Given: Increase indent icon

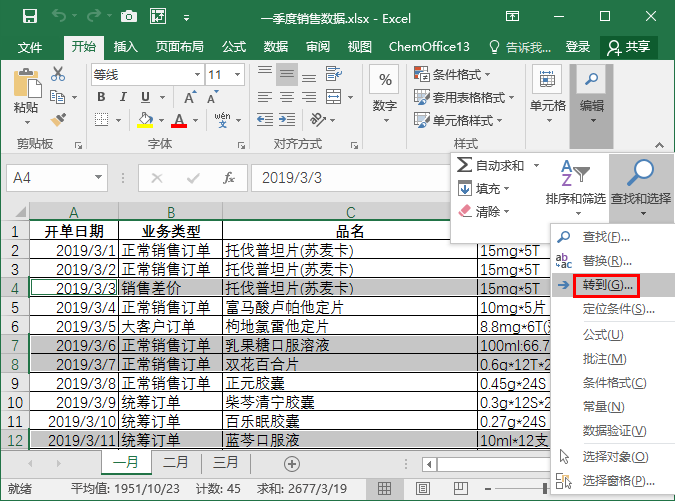Looking at the screenshot, I should tap(287, 120).
